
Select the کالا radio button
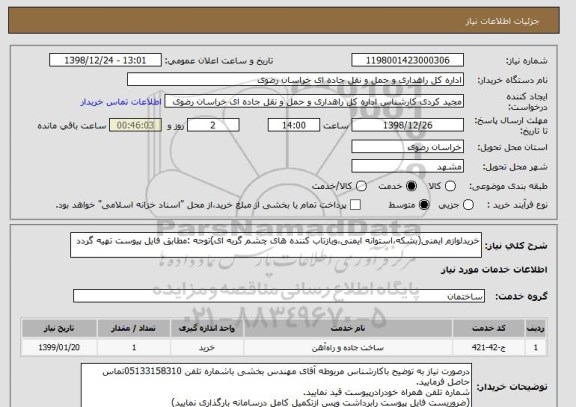pos(450,186)
